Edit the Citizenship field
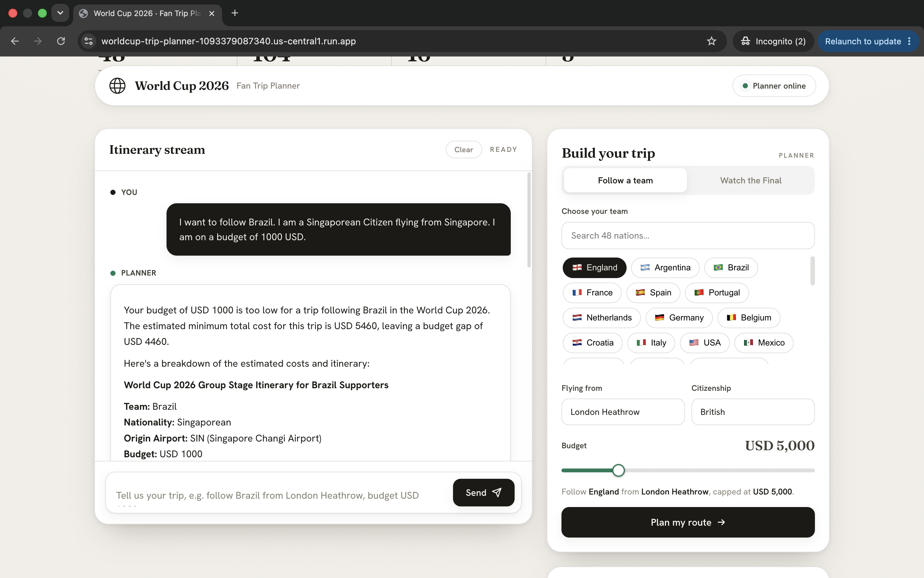This screenshot has width=924, height=578. coord(753,412)
